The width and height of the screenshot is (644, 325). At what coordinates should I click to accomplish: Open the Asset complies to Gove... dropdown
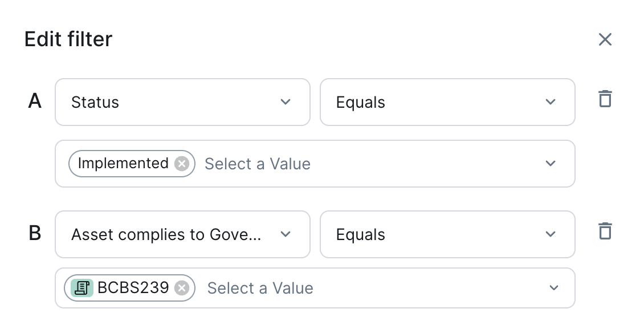coord(182,234)
